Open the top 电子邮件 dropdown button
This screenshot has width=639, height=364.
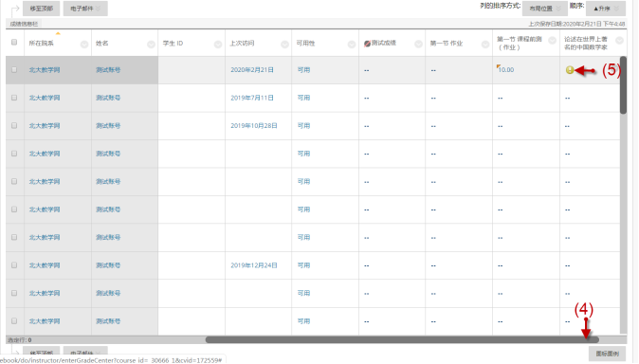(x=85, y=9)
